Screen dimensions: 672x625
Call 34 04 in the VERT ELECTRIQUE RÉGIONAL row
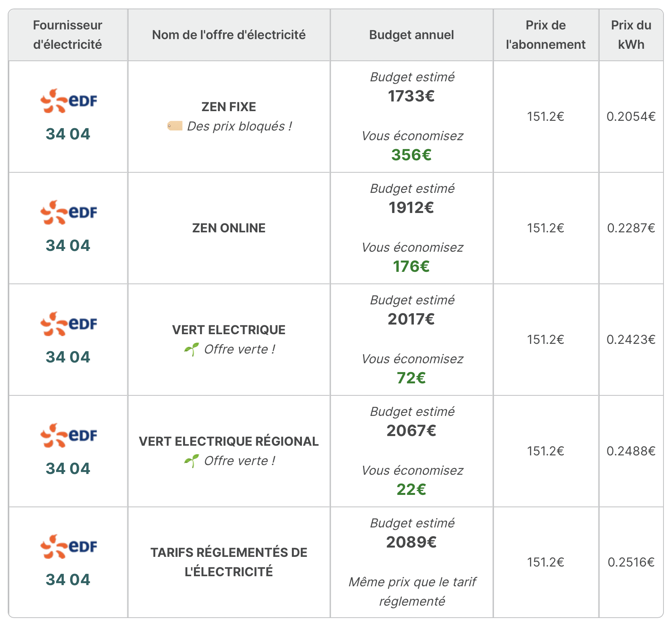68,469
